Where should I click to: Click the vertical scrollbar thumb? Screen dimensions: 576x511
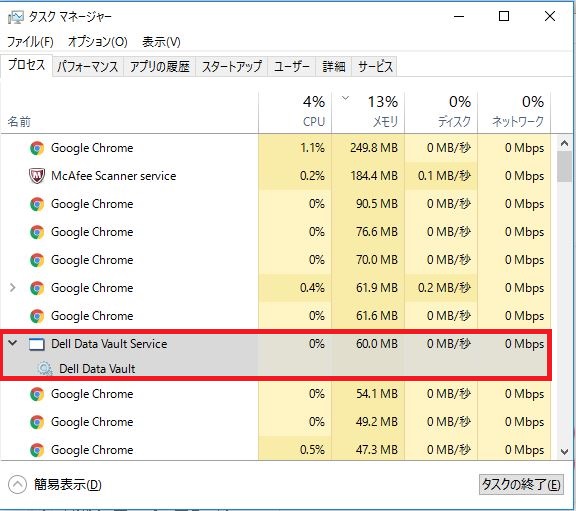(564, 166)
